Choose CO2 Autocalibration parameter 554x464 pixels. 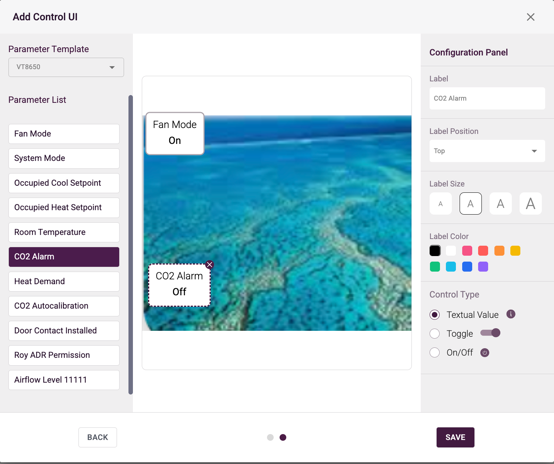64,306
